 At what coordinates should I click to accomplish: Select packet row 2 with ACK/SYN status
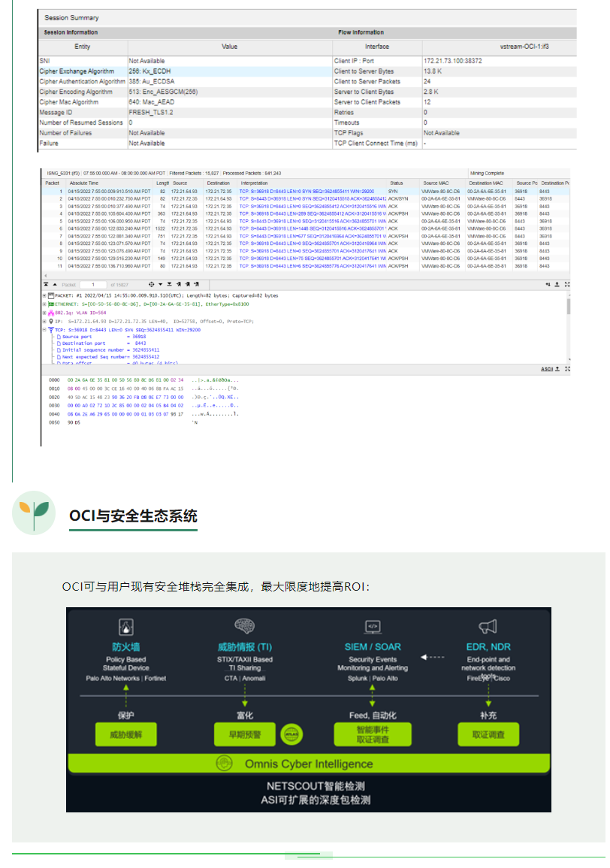(x=306, y=198)
